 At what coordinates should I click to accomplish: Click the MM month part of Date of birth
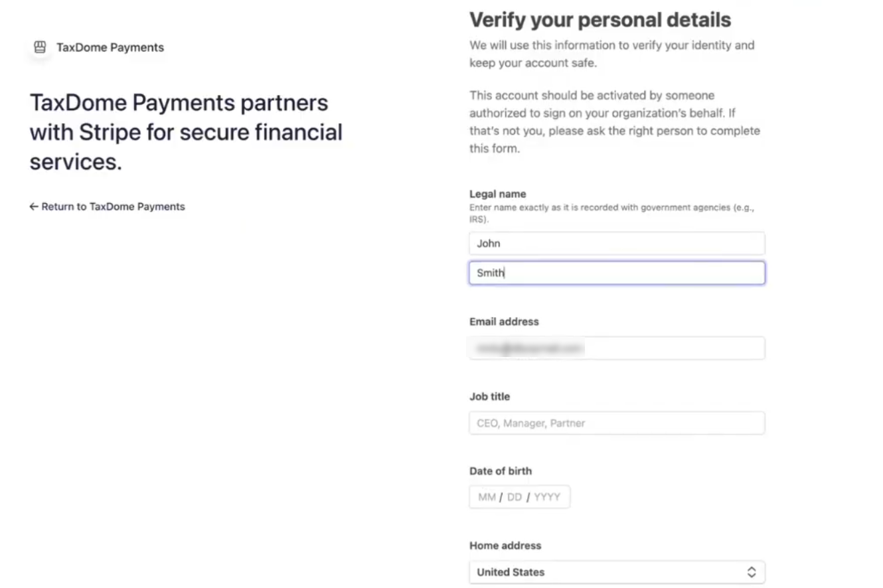point(487,497)
